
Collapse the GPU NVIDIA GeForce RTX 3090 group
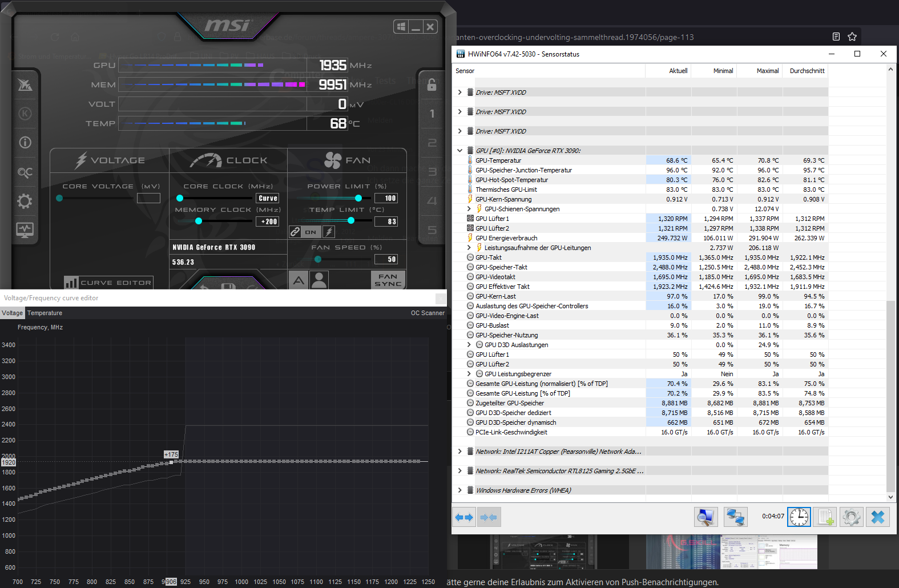(x=459, y=151)
